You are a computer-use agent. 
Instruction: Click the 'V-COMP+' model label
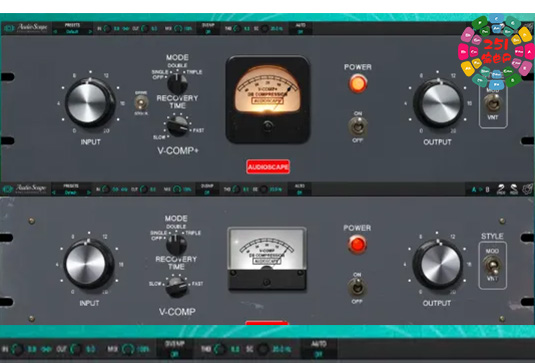(178, 150)
